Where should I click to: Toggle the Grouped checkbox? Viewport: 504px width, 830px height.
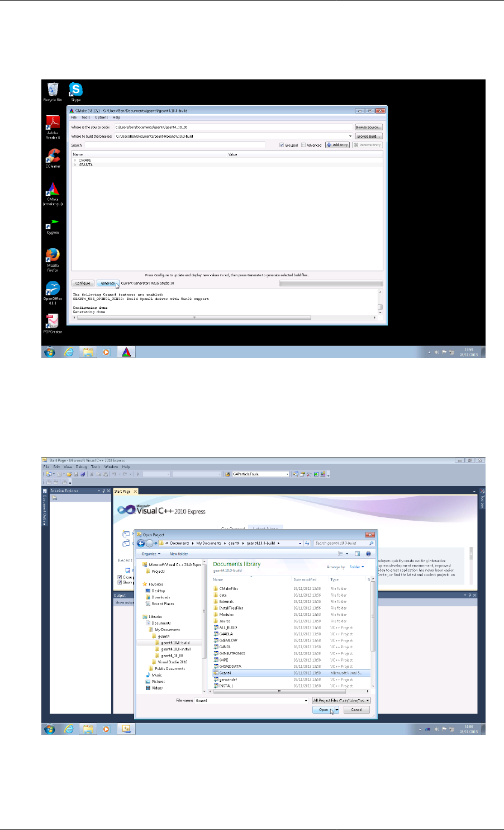(289, 145)
